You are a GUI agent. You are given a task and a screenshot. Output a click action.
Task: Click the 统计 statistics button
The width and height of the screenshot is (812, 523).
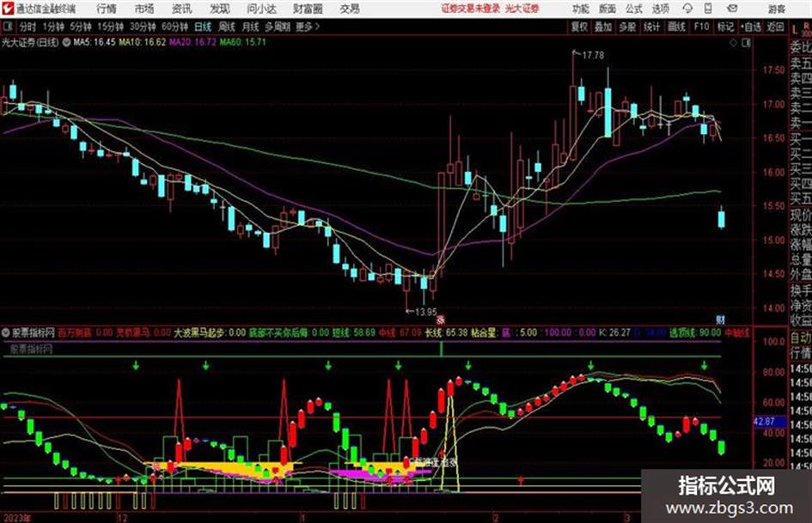coord(651,27)
